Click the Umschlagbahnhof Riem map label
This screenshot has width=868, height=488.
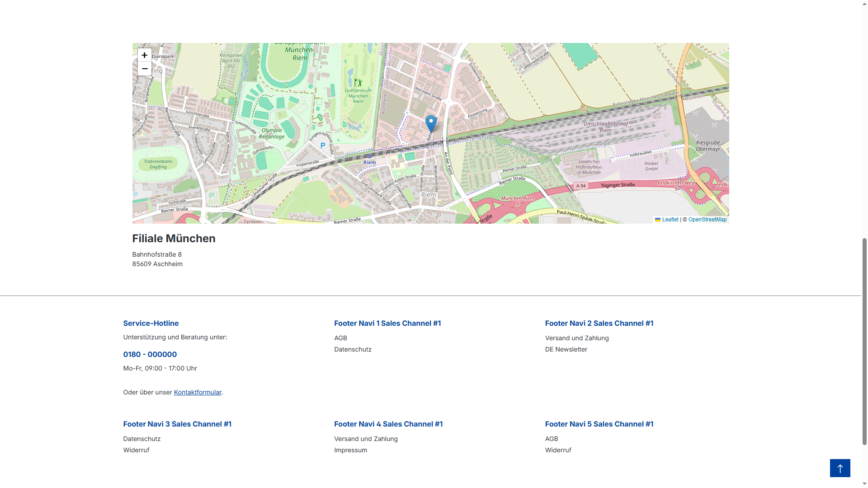[x=606, y=127]
